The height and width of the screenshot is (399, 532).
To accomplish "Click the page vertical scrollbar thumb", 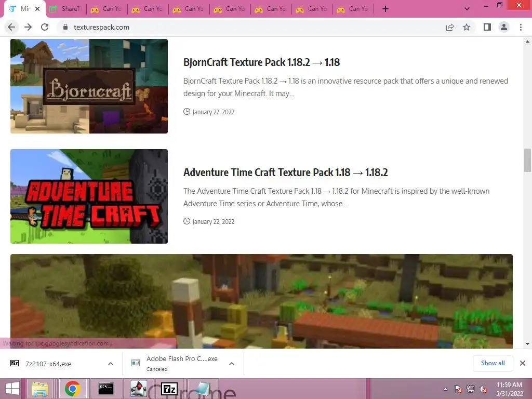I will 527,160.
